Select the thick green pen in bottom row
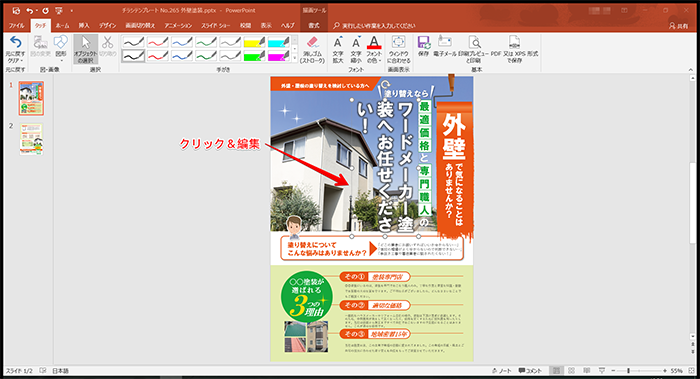700x379 pixels. pyautogui.click(x=206, y=56)
